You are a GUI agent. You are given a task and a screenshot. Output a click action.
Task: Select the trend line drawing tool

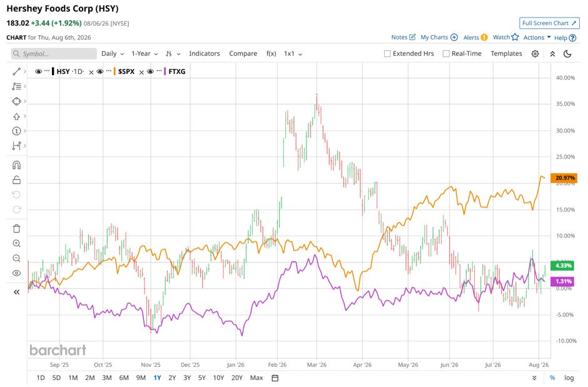click(16, 71)
